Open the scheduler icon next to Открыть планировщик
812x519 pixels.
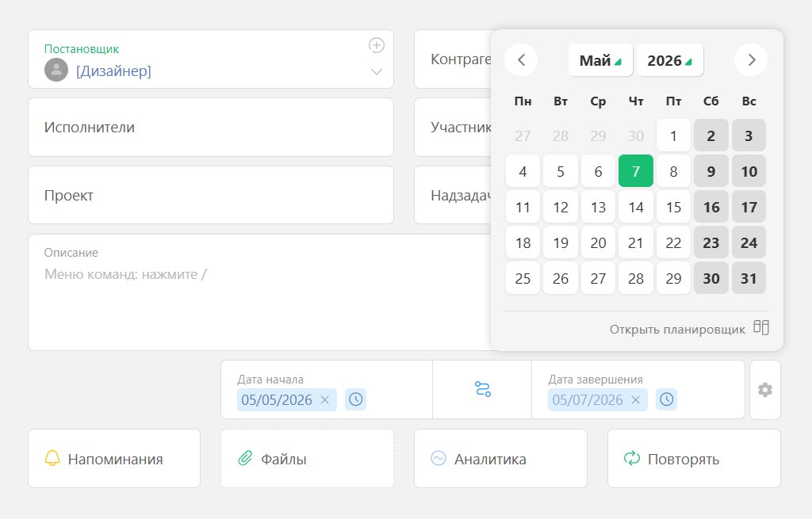tap(760, 327)
